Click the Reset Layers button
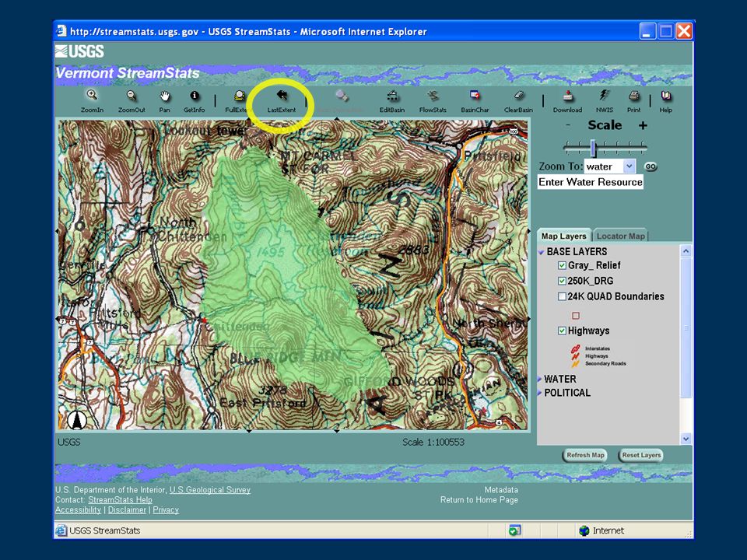Screen dimensions: 747x560 pyautogui.click(x=641, y=455)
